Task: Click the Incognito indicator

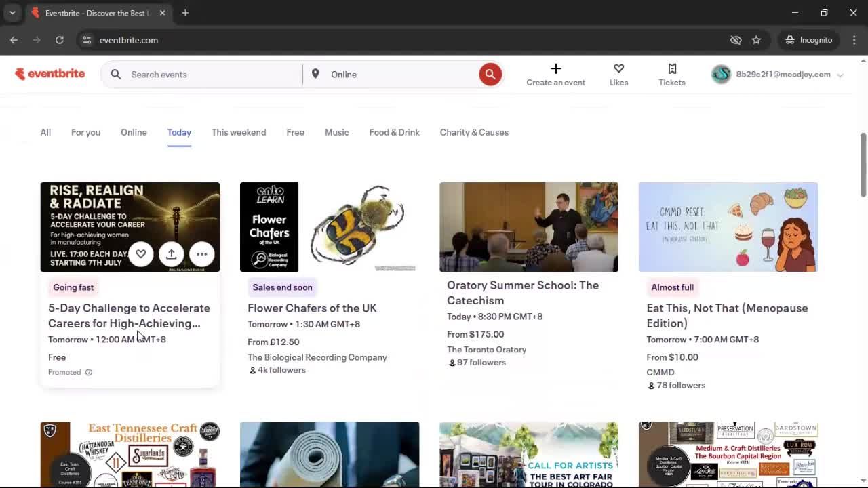Action: click(x=809, y=40)
